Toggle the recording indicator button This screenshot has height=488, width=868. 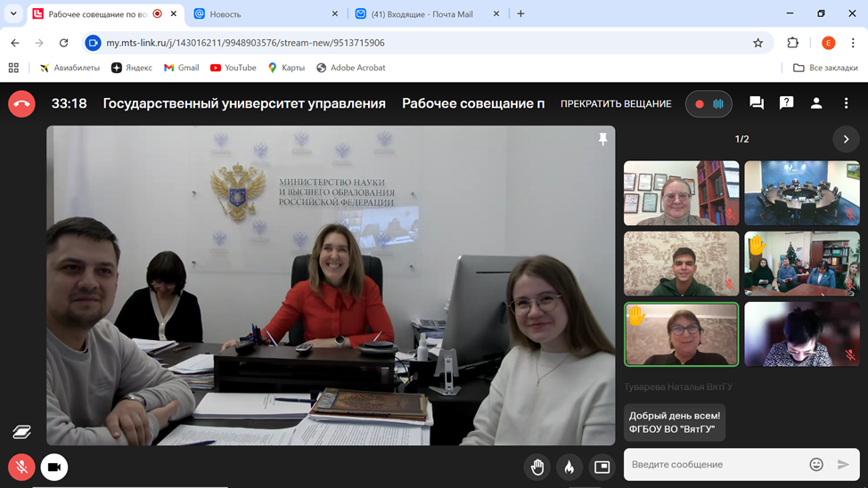pyautogui.click(x=708, y=104)
